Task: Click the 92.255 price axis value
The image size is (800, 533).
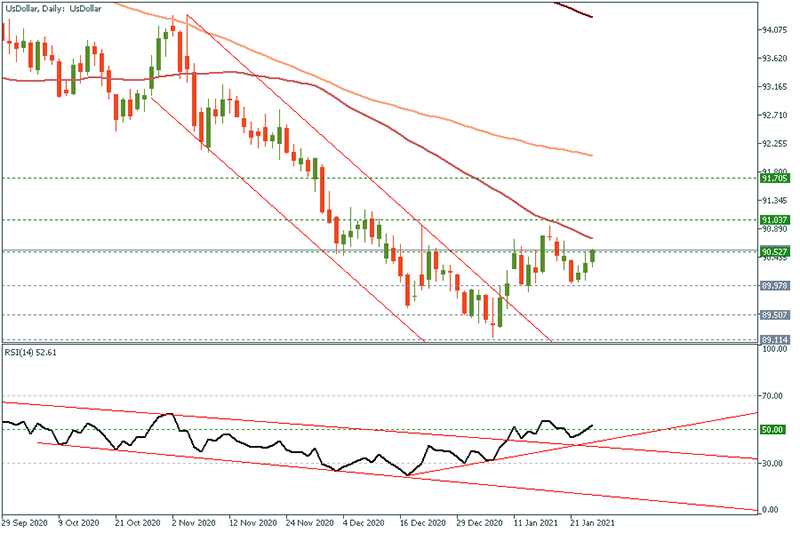Action: coord(774,144)
